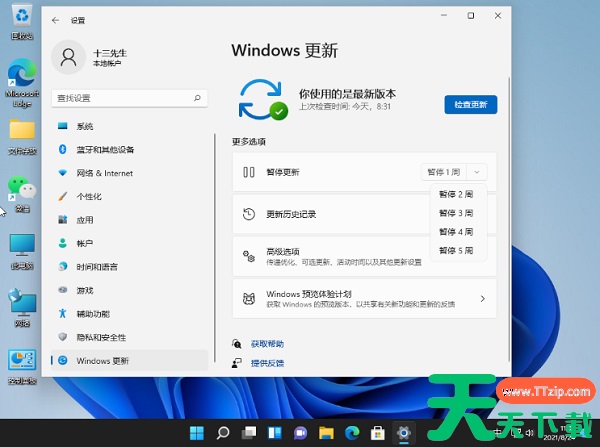The height and width of the screenshot is (447, 600).
Task: Select the 游戏 controller icon
Action: 63,290
